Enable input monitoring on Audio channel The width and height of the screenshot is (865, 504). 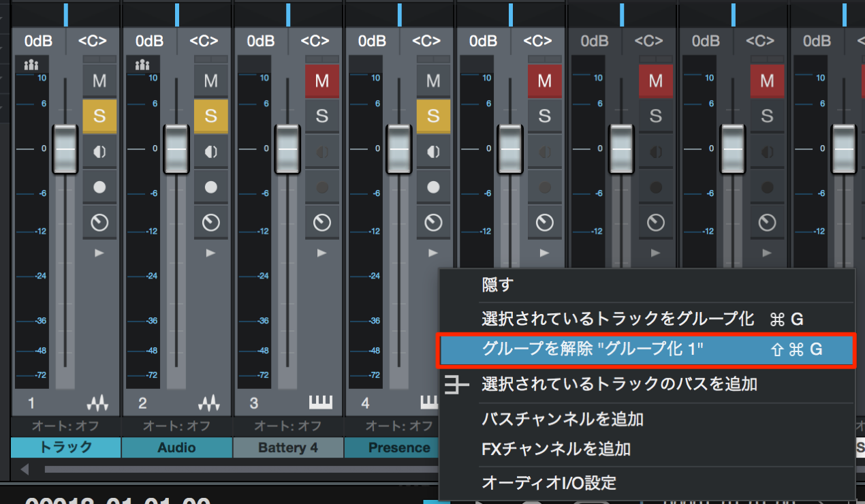(x=210, y=151)
